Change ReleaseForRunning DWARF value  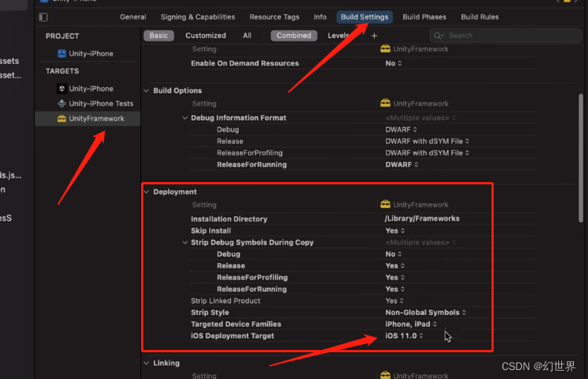click(402, 164)
